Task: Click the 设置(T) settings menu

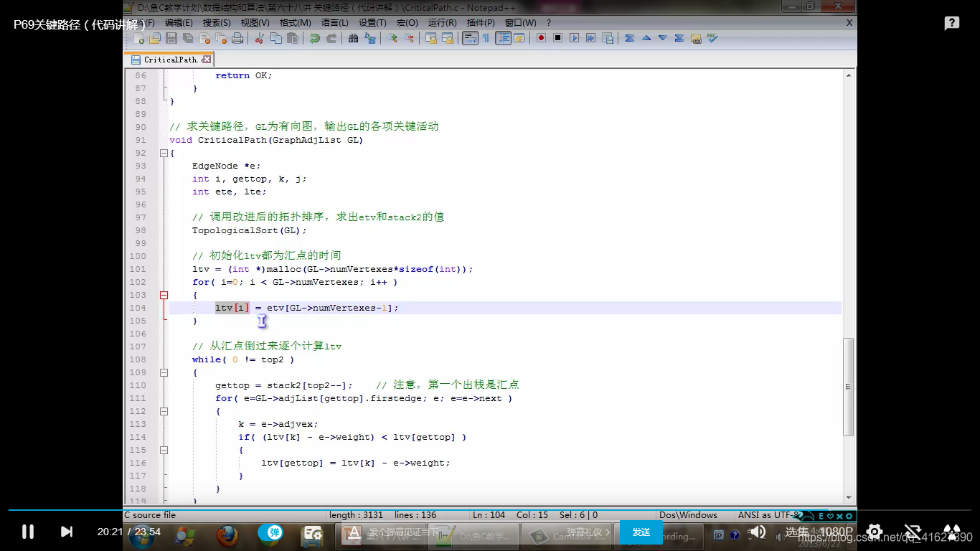Action: 372,22
